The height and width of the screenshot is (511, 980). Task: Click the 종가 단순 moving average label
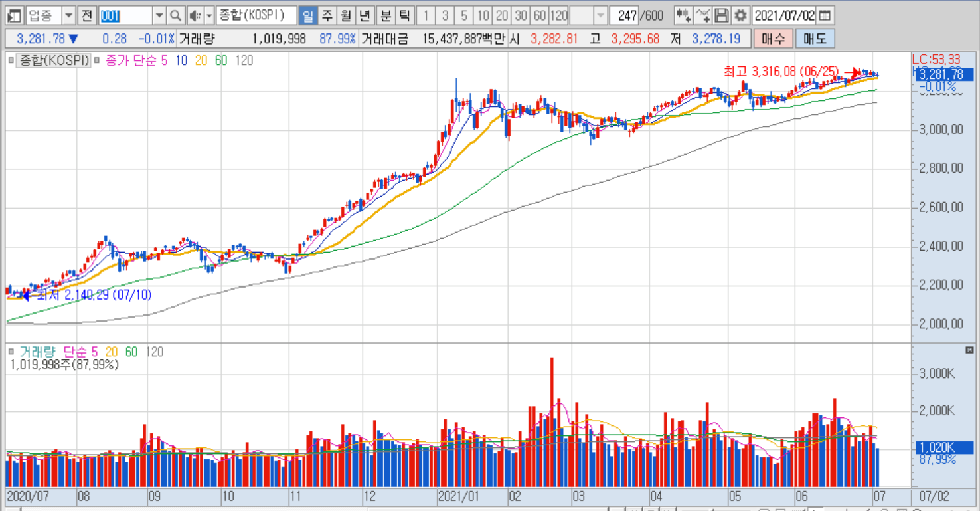(129, 61)
